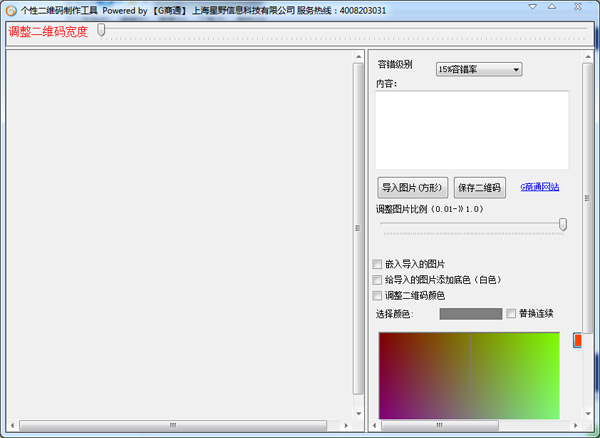This screenshot has width=600, height=438.
Task: Open the 15%容错率 error level dropdown
Action: point(479,70)
